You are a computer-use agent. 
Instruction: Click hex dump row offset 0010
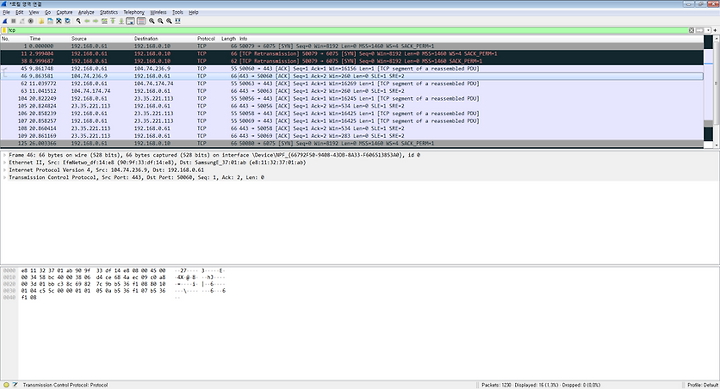(9, 277)
